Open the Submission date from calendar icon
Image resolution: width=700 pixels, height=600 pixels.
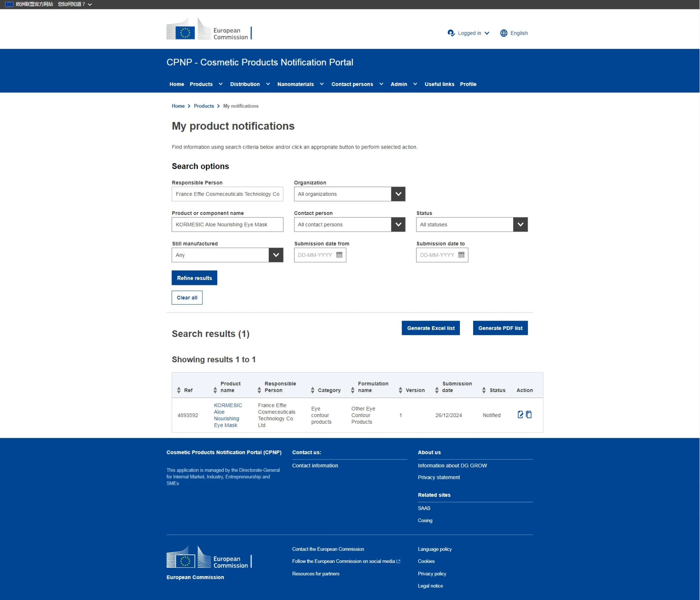339,255
